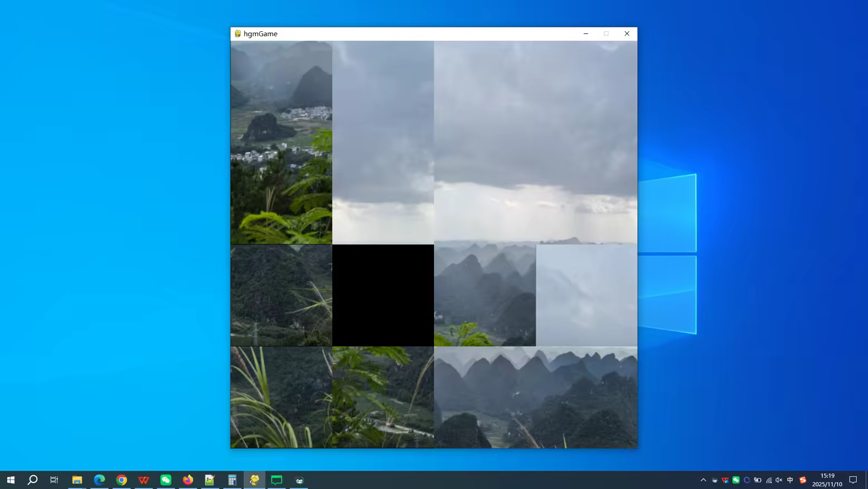Click the dark mountain tile left of black slot
The height and width of the screenshot is (489, 868).
pos(281,295)
